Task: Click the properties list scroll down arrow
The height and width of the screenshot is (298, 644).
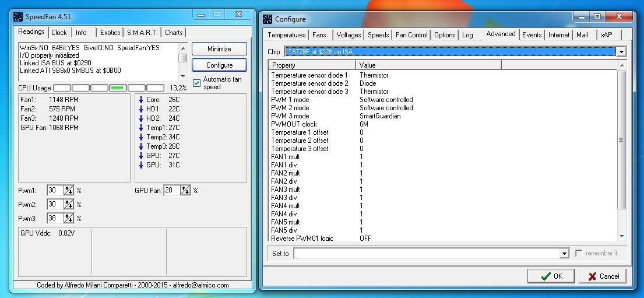Action: (x=621, y=236)
